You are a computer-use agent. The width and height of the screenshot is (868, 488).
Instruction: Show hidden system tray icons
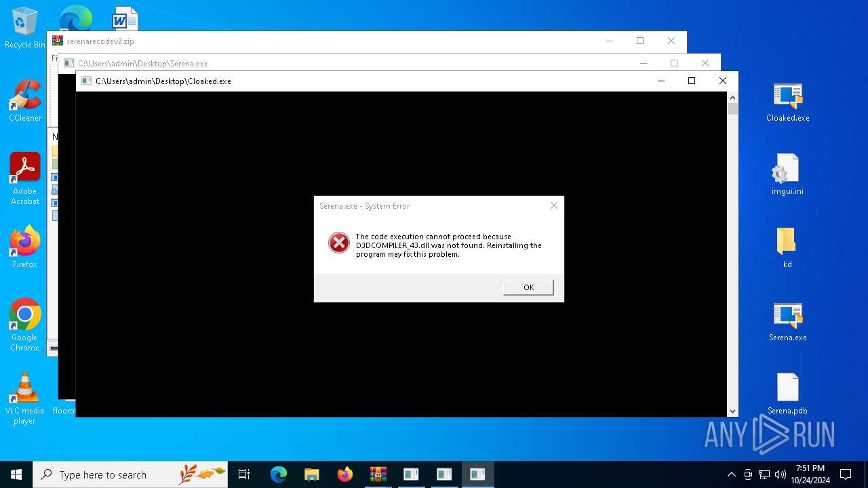click(731, 474)
